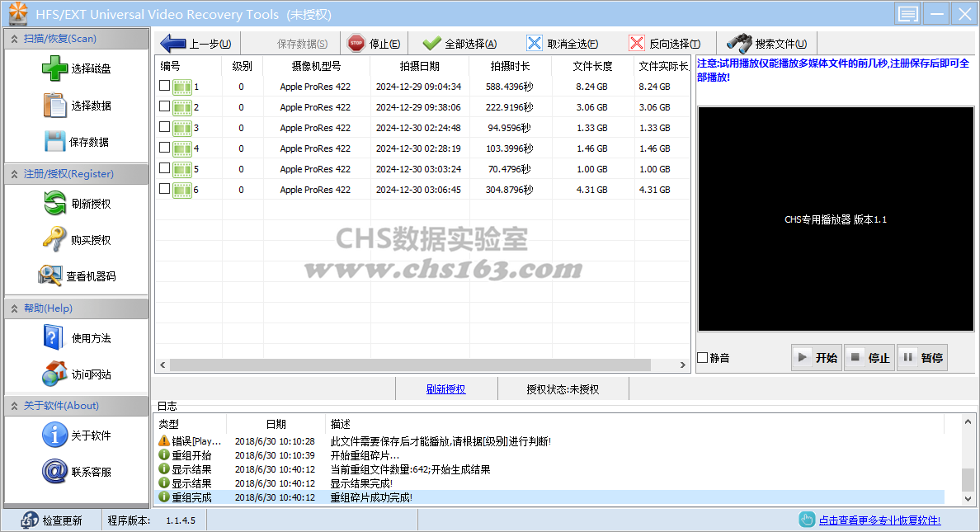Sort by 级别 column header
Image resolution: width=980 pixels, height=532 pixels.
(242, 66)
